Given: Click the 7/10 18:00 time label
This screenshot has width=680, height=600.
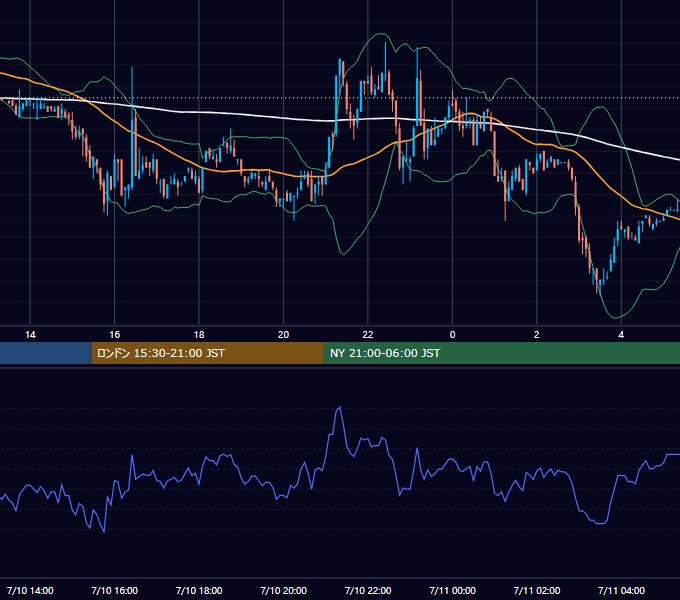Looking at the screenshot, I should pyautogui.click(x=199, y=590).
